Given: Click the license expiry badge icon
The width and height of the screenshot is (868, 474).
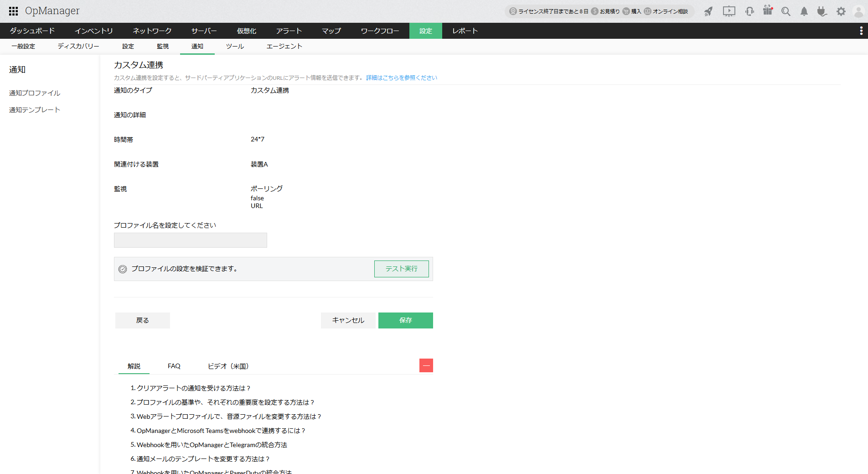Looking at the screenshot, I should [x=513, y=11].
